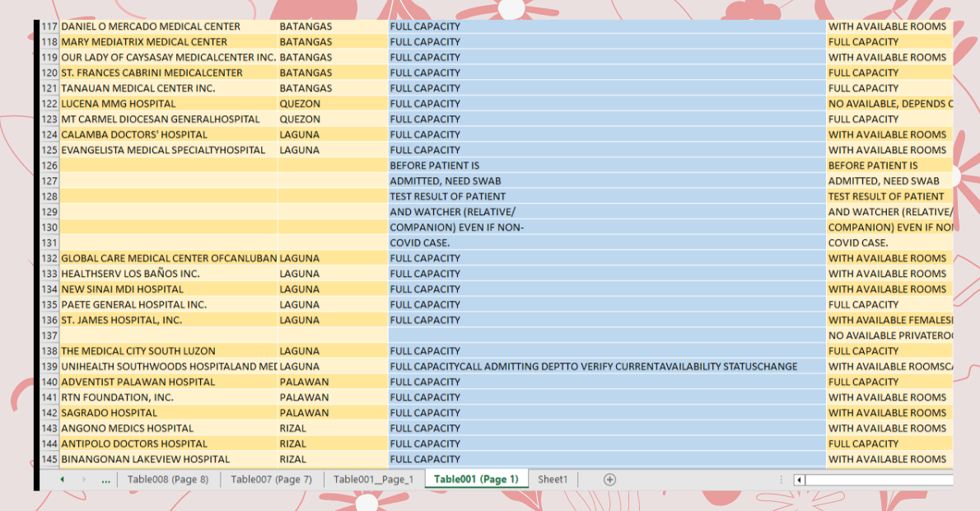Screen dimensions: 980x511
Task: Select cell CALAMBA DOCTORS' HOSPITAL
Action: pos(169,134)
